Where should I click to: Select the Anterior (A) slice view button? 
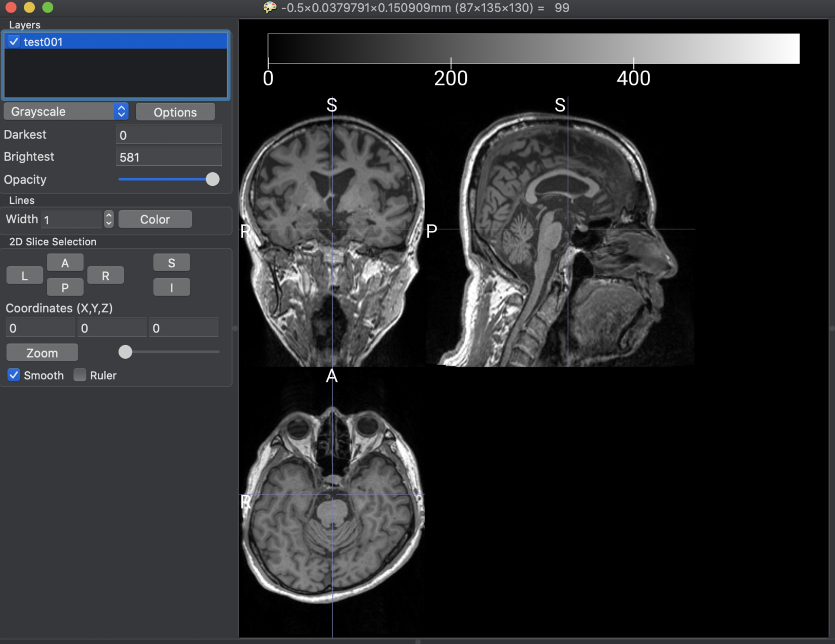(x=65, y=262)
